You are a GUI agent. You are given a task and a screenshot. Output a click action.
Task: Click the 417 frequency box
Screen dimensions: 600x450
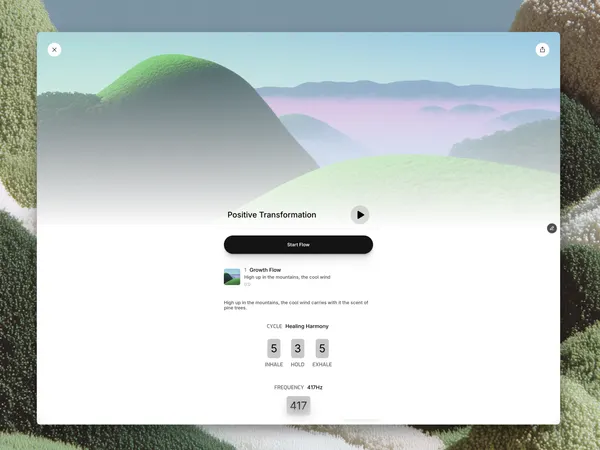point(298,405)
